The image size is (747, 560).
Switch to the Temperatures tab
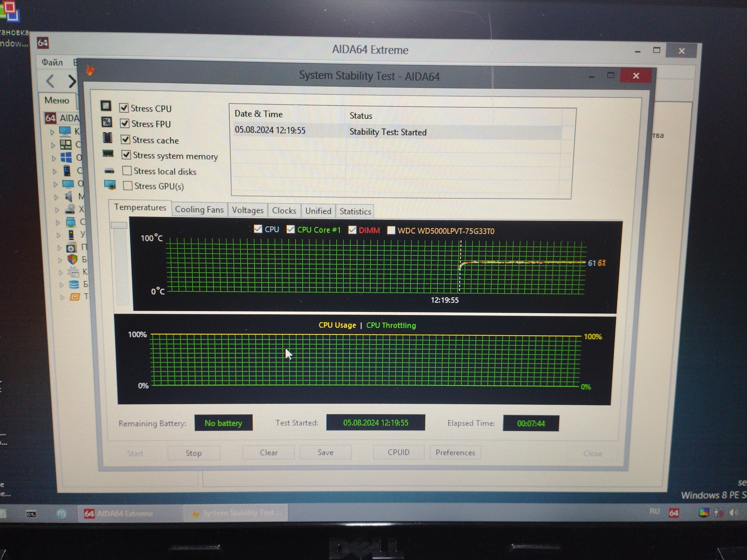140,208
